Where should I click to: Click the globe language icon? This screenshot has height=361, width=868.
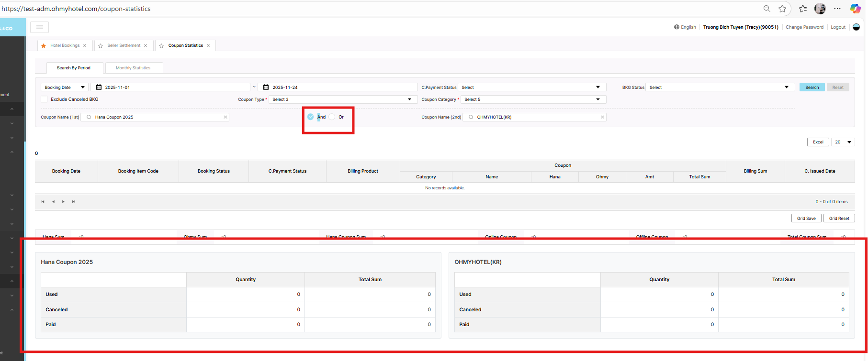[676, 27]
